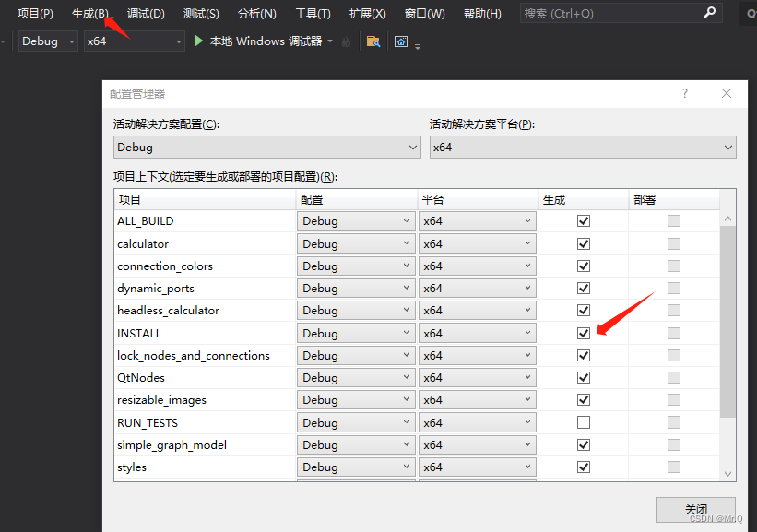
Task: Click the 关闭 close button
Action: [696, 510]
